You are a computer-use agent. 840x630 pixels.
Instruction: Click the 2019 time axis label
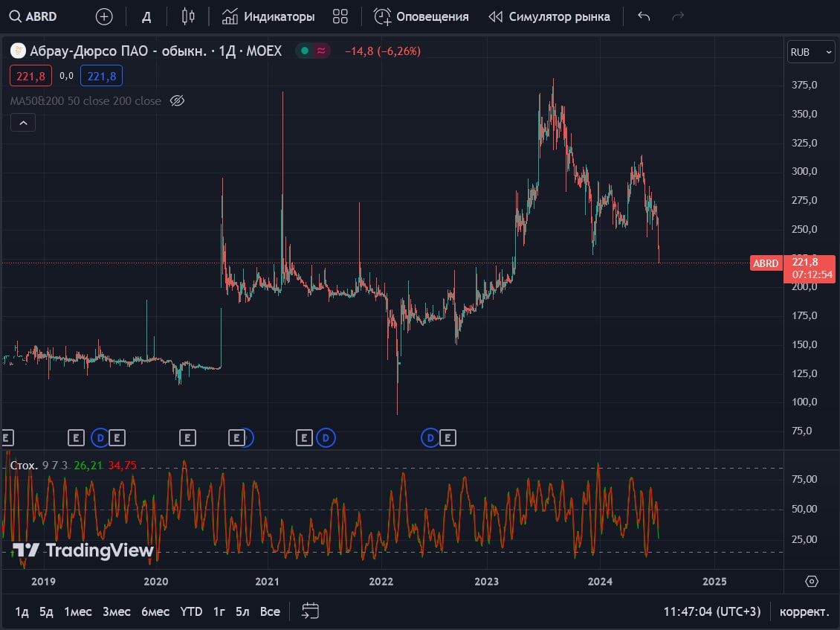[x=43, y=581]
